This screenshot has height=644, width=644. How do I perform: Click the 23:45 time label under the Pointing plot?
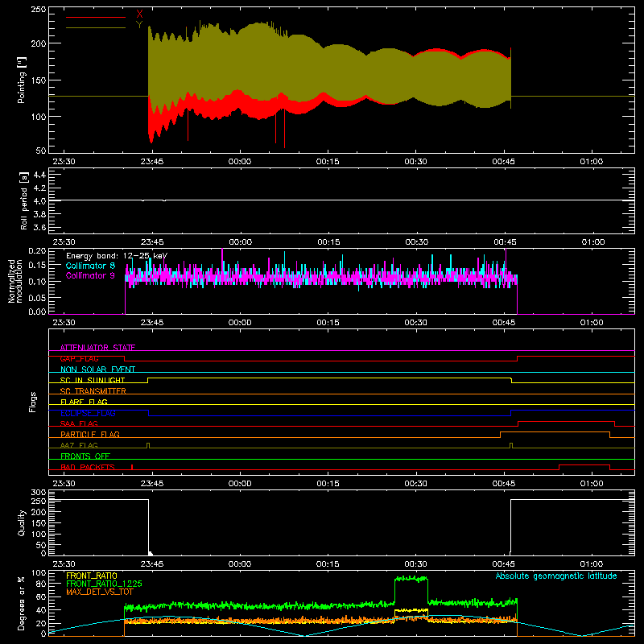152,162
